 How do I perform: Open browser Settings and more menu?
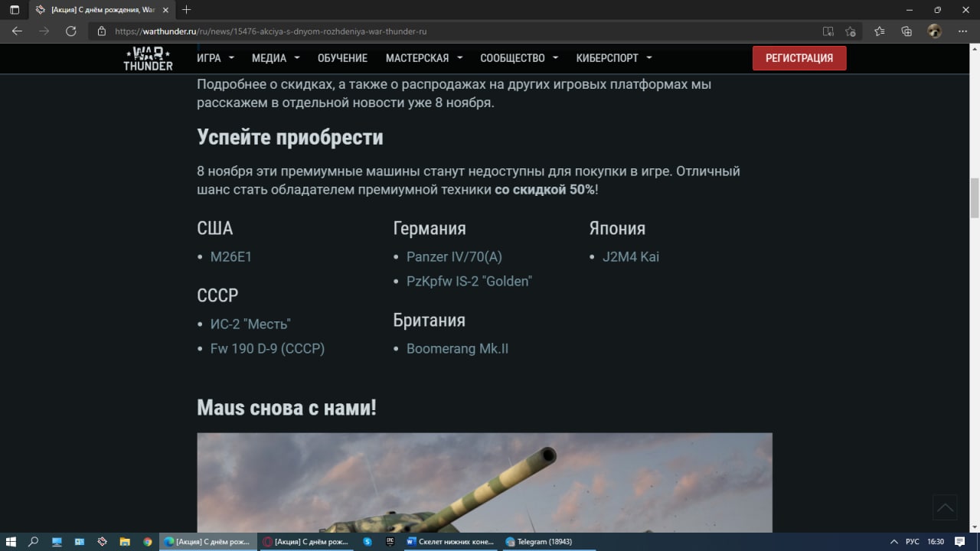tap(961, 31)
